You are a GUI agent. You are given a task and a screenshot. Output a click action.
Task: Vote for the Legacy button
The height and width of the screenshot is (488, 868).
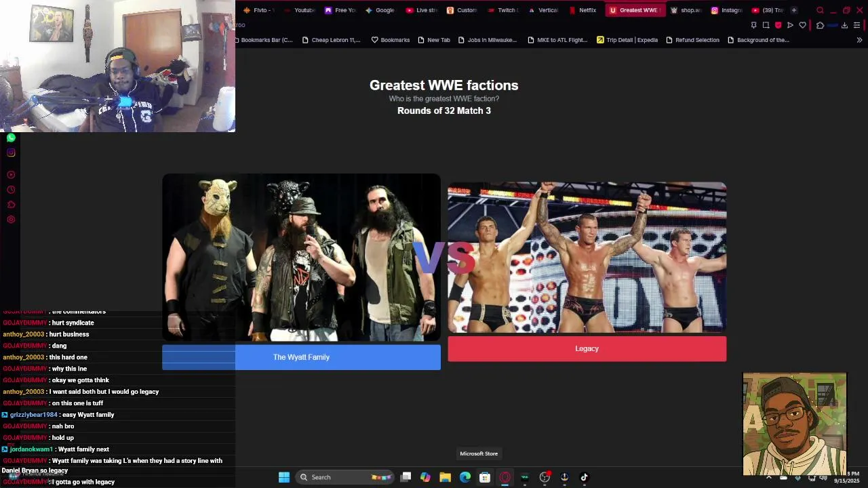point(587,348)
